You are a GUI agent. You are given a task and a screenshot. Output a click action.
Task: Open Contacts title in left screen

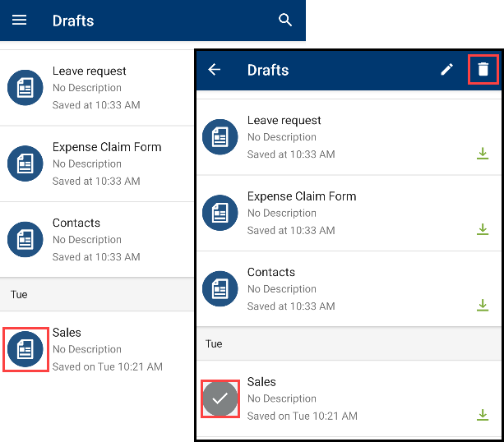pyautogui.click(x=76, y=223)
